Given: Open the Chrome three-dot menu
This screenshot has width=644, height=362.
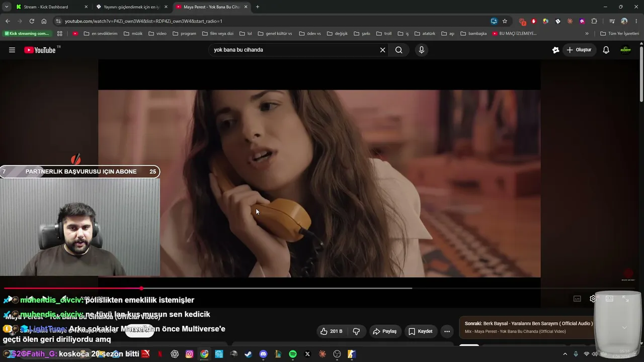Looking at the screenshot, I should [636, 21].
